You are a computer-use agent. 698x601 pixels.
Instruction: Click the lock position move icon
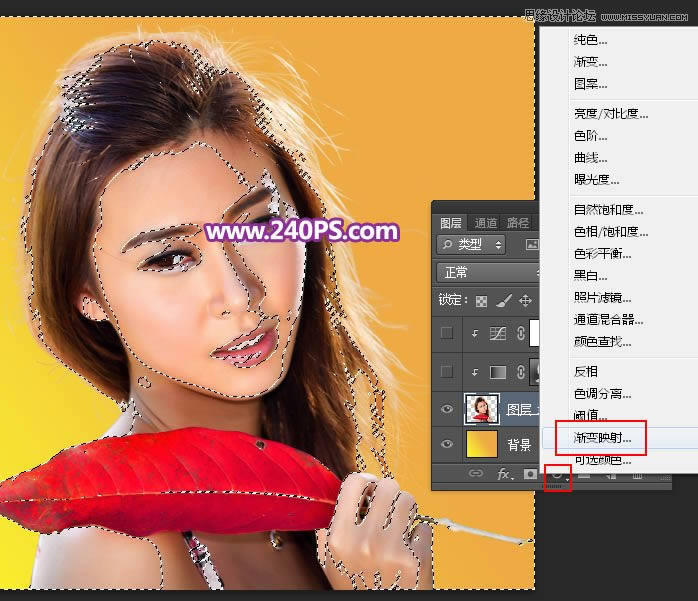coord(525,301)
